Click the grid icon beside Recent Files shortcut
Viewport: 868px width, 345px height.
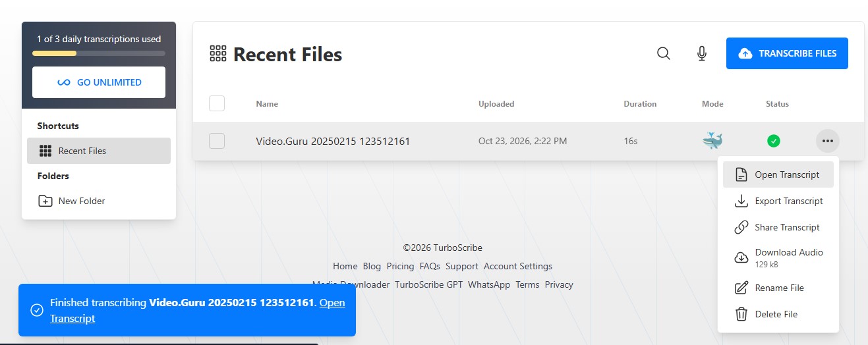click(x=45, y=151)
